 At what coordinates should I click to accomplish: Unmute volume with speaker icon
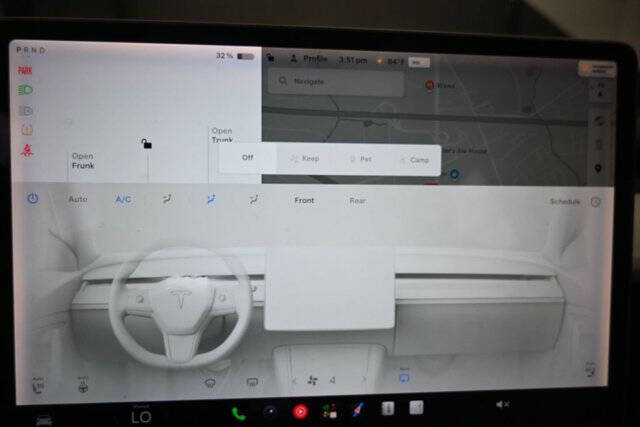(502, 404)
